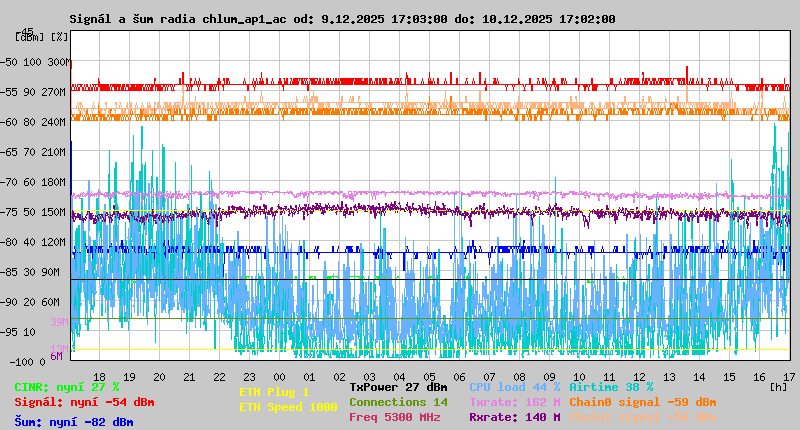Select the yellow ETH Plug legend label
Viewport: 800px width, 430px height.
tap(274, 393)
